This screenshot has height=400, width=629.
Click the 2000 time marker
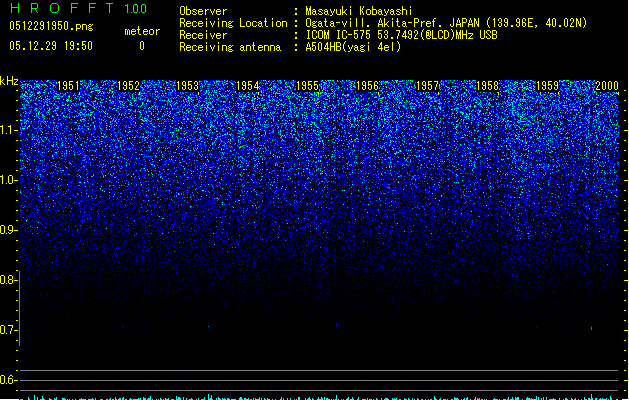(607, 86)
